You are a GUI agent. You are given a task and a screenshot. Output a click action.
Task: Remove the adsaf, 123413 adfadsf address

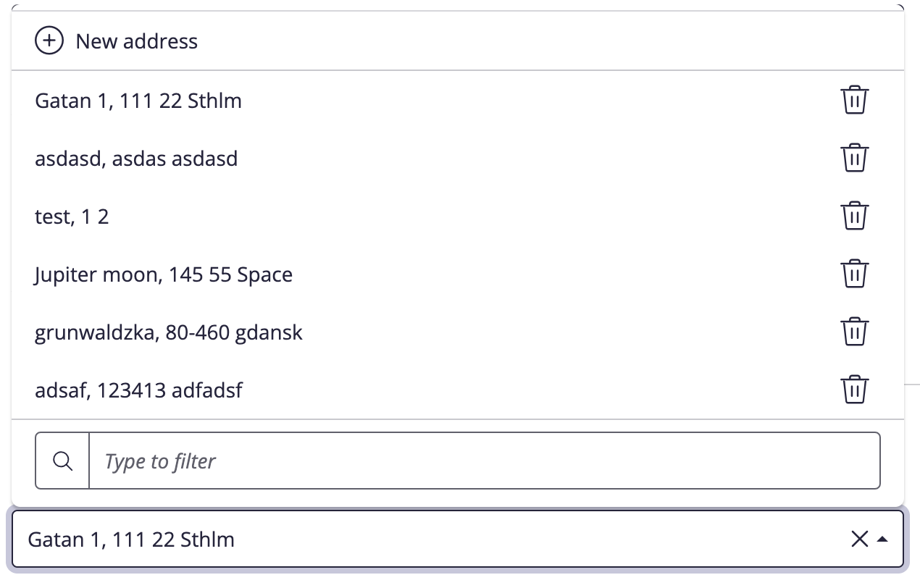[854, 390]
